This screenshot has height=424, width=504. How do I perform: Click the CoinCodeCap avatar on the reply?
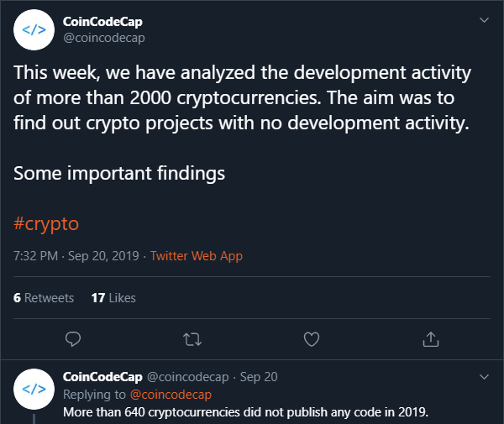[34, 388]
